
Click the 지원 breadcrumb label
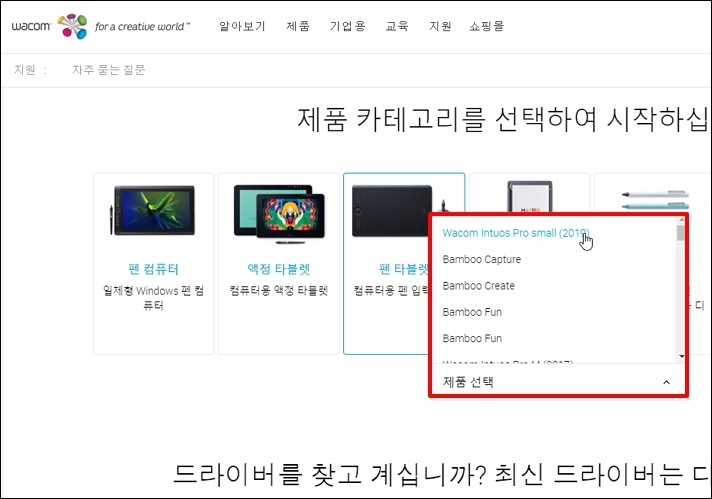point(25,69)
